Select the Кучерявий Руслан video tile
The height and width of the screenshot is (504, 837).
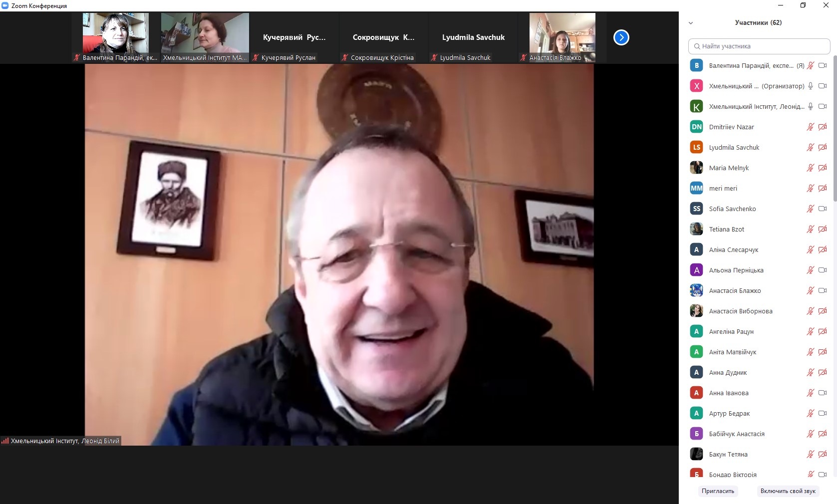click(294, 37)
